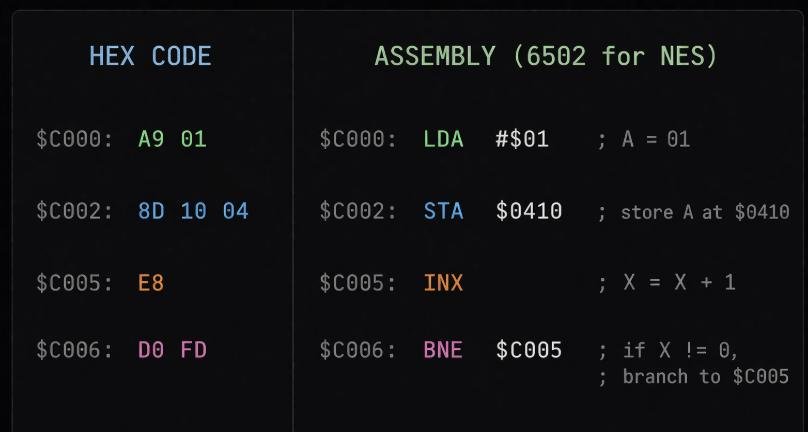Viewport: 808px width, 432px height.
Task: Click the "; X = X + 1" comment
Action: (666, 283)
